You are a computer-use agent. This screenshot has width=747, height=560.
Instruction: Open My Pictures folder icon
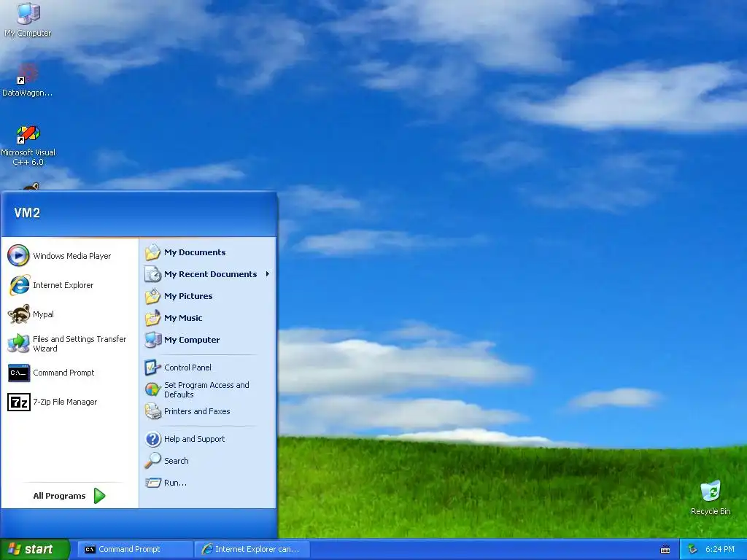(153, 296)
